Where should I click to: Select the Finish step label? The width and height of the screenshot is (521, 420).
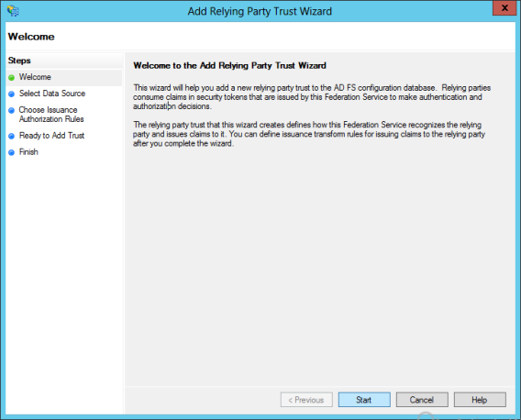[x=28, y=152]
